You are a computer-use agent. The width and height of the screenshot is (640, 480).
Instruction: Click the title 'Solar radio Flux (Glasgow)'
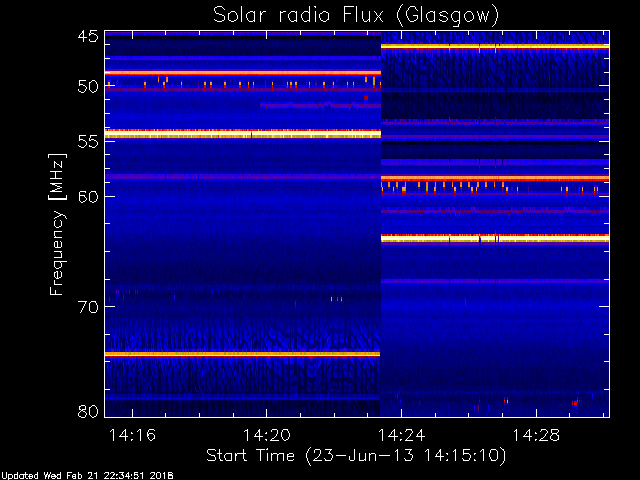pos(356,16)
